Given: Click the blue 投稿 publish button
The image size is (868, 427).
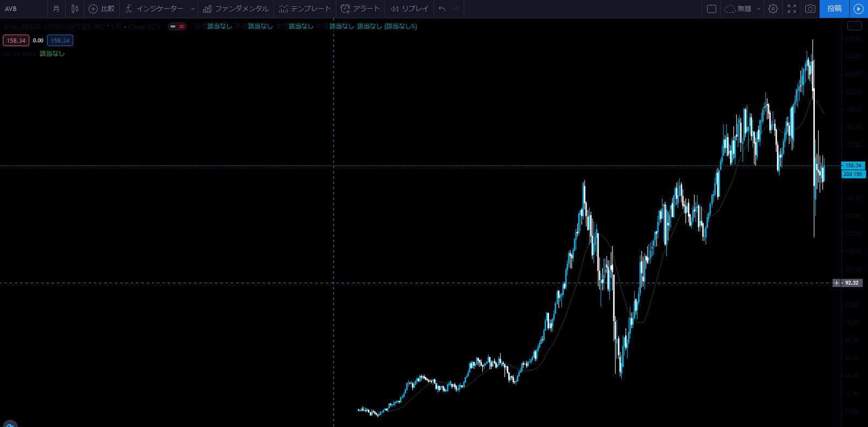Looking at the screenshot, I should [834, 9].
